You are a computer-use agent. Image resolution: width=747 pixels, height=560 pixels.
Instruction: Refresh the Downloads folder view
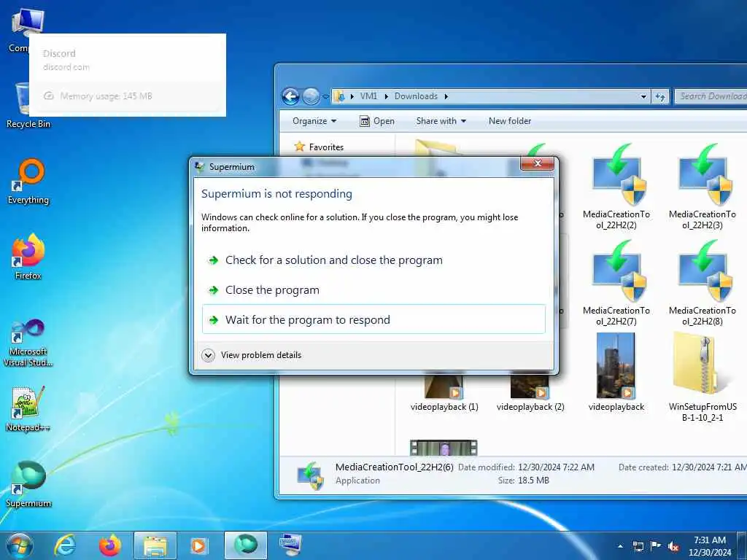pyautogui.click(x=660, y=97)
